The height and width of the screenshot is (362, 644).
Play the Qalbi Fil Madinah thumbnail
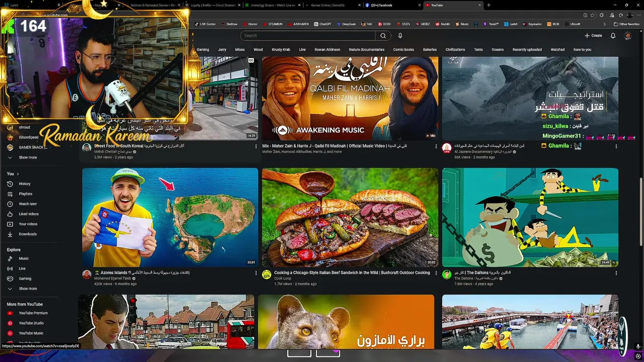click(x=350, y=98)
